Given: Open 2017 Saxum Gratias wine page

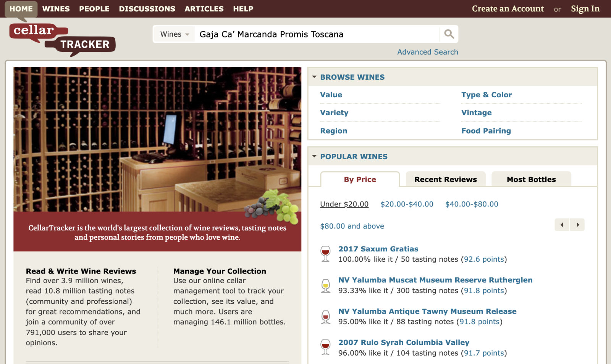Looking at the screenshot, I should [378, 249].
